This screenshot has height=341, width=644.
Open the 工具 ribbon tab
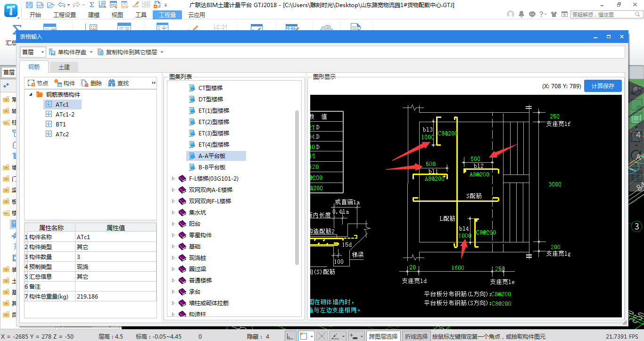coord(141,15)
